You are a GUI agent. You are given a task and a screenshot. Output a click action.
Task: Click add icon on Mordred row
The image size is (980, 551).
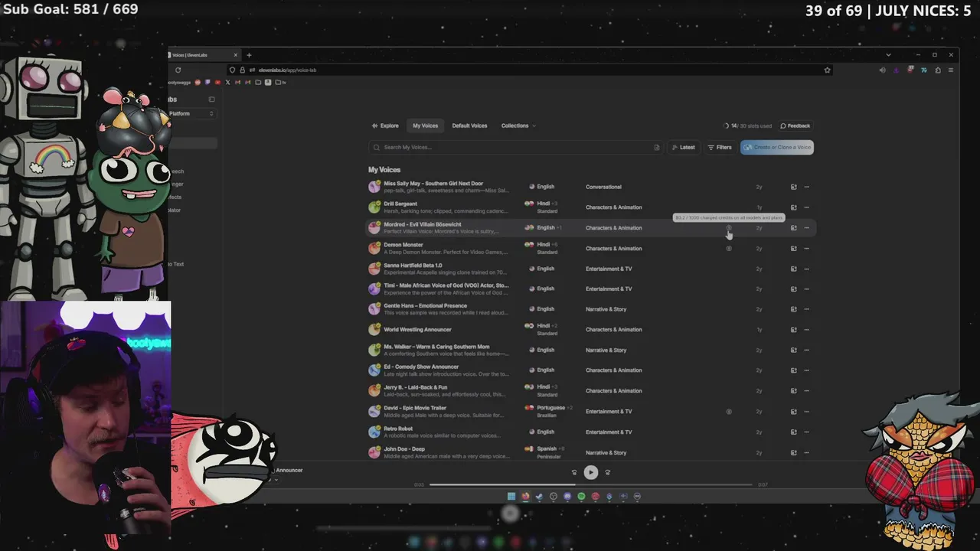793,228
